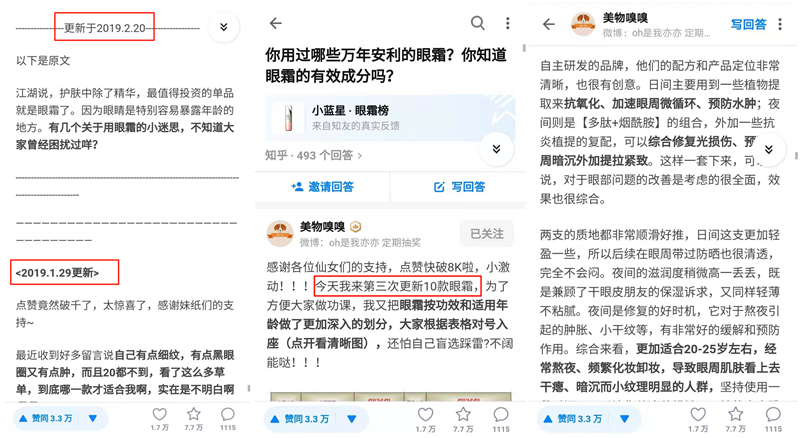This screenshot has width=800, height=438.
Task: Select 邀请回答 tab
Action: point(322,187)
